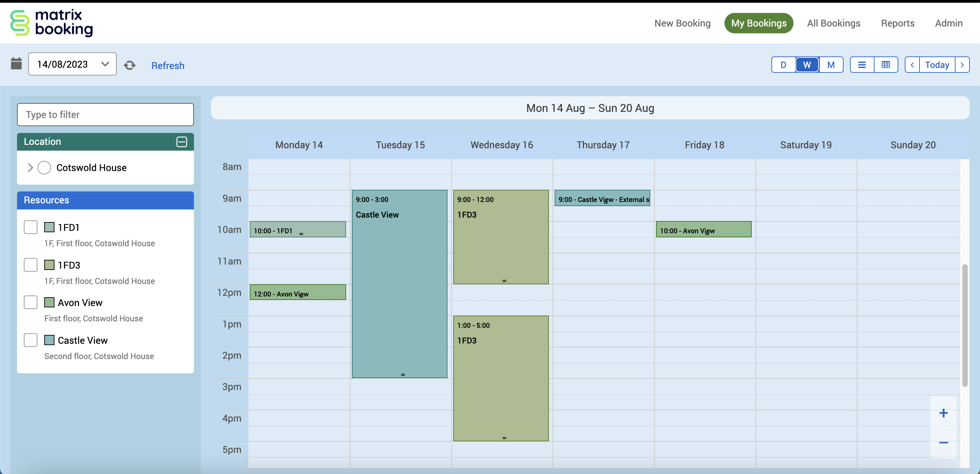Click the Refresh link
The image size is (980, 474).
tap(168, 65)
